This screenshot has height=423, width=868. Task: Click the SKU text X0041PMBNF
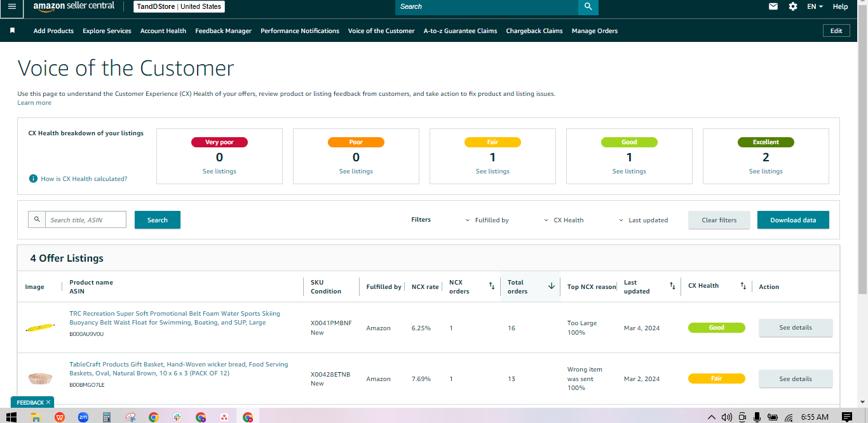click(331, 323)
